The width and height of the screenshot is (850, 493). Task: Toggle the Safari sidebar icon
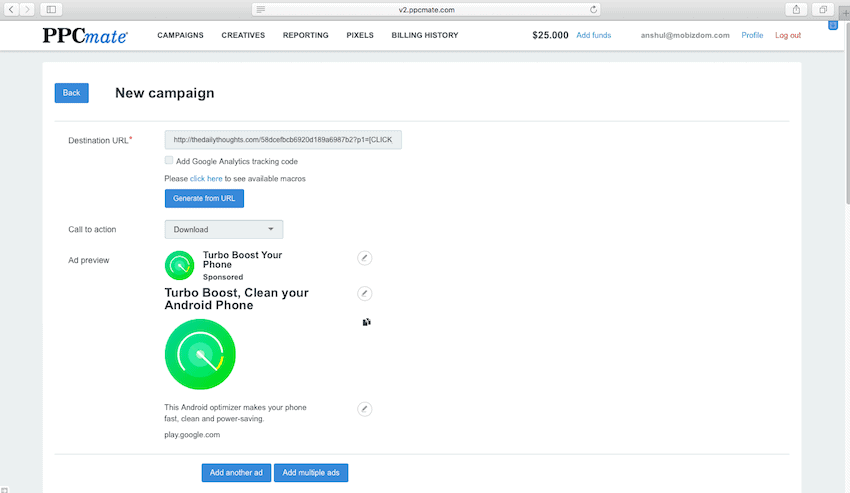51,9
